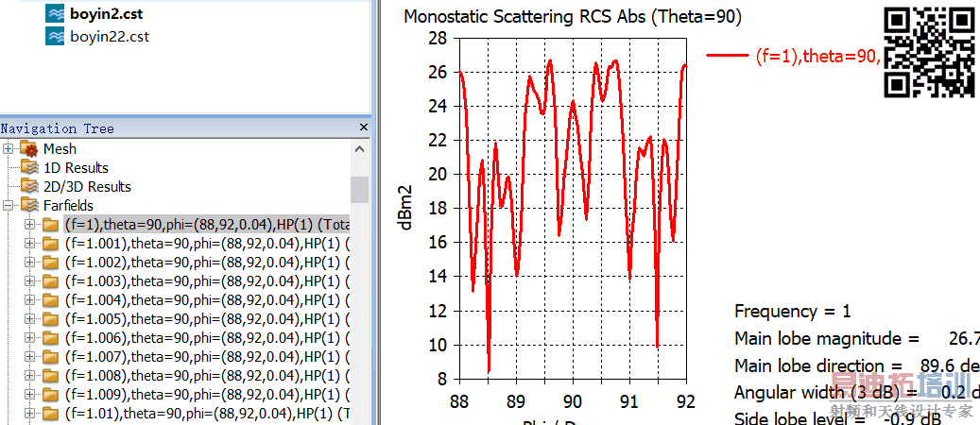Image resolution: width=980 pixels, height=425 pixels.
Task: Click the Main lobe direction text
Action: pos(857,365)
